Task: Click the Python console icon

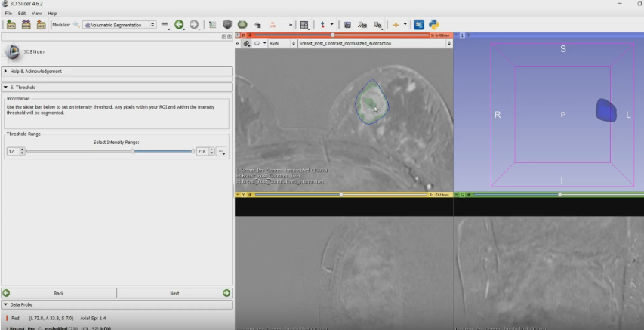Action: [x=434, y=25]
